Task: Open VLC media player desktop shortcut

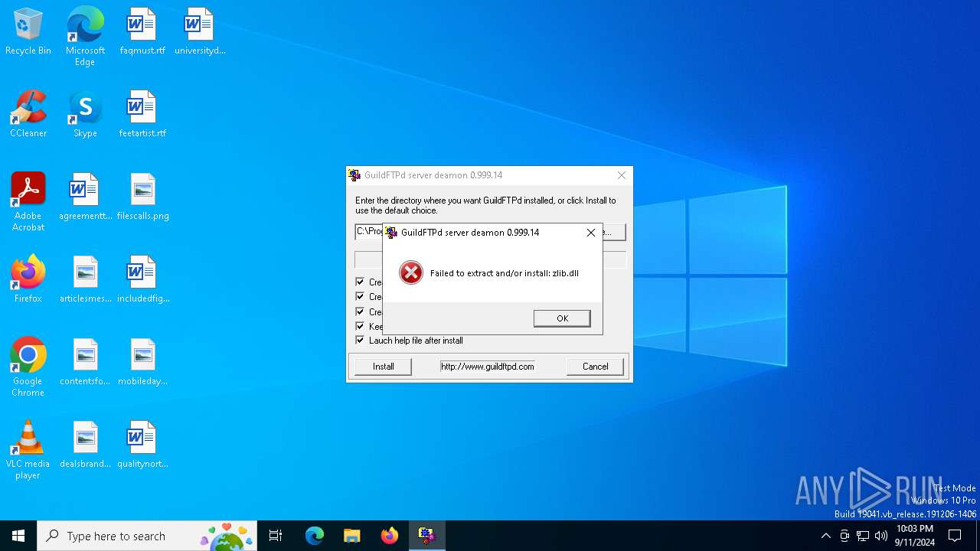Action: pos(28,450)
